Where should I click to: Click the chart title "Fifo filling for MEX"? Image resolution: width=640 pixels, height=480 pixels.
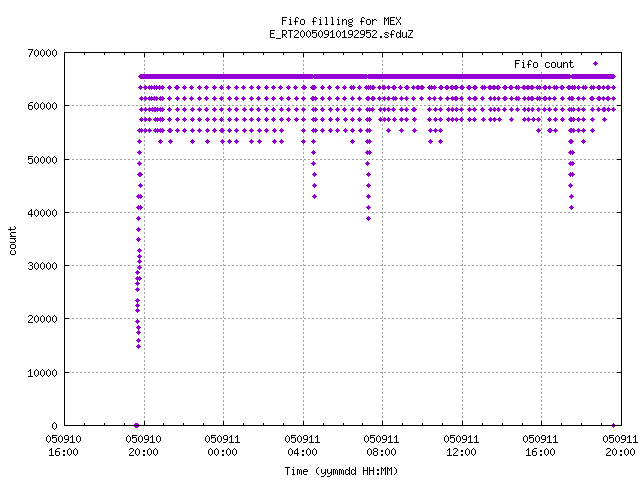point(341,21)
